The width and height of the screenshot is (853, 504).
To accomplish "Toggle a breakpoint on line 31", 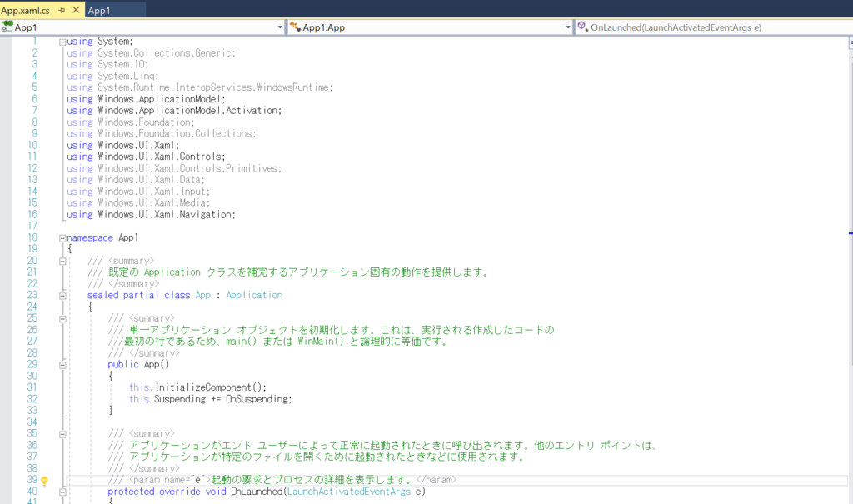I will [7, 387].
